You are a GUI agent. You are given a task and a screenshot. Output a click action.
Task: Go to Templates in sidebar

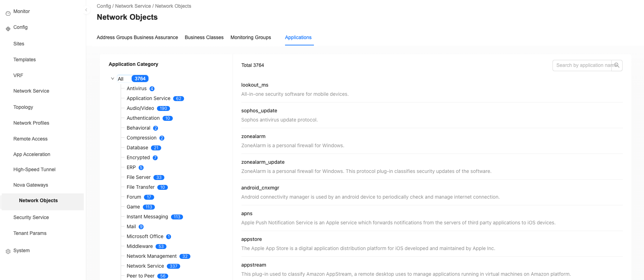pyautogui.click(x=25, y=60)
